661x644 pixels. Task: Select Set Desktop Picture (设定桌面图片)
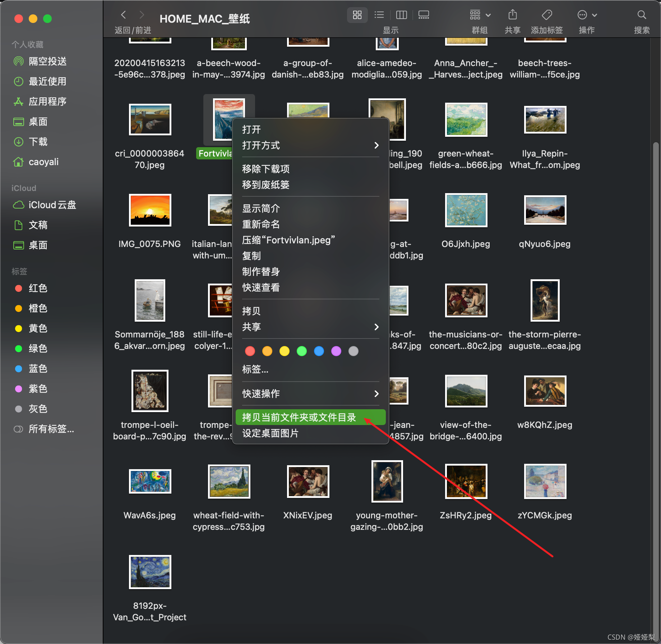pos(311,433)
